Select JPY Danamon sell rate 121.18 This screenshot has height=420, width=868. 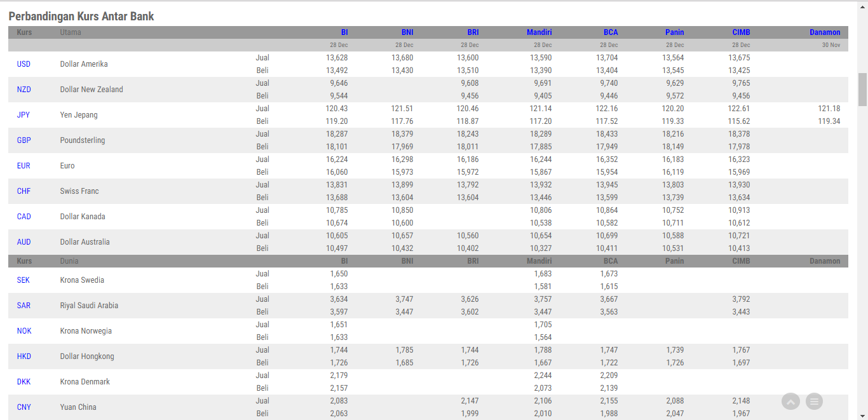(x=829, y=109)
